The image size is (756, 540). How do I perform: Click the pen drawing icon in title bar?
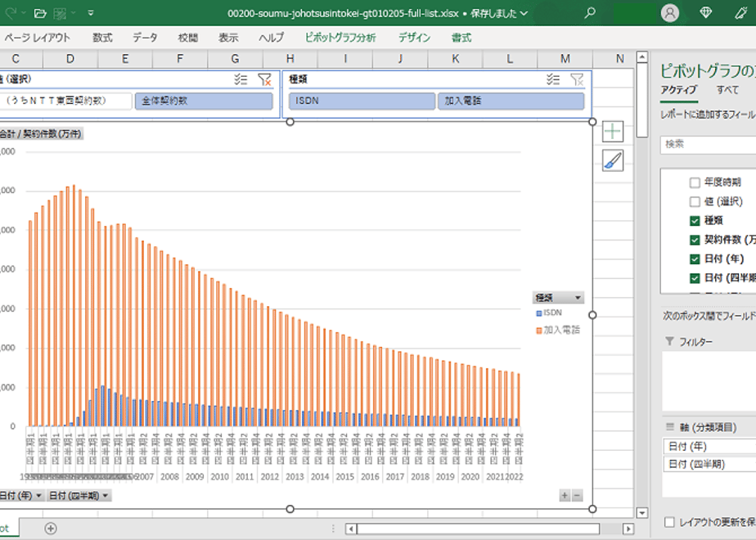pyautogui.click(x=741, y=13)
